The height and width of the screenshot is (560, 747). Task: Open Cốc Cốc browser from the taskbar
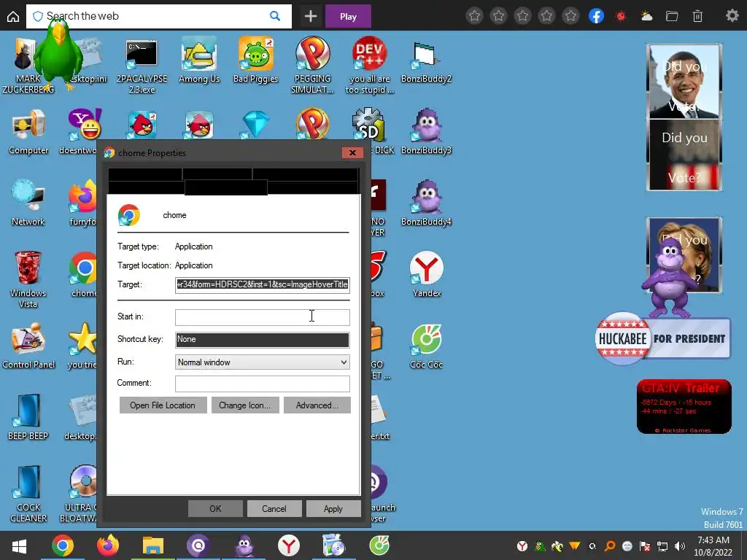tap(379, 545)
